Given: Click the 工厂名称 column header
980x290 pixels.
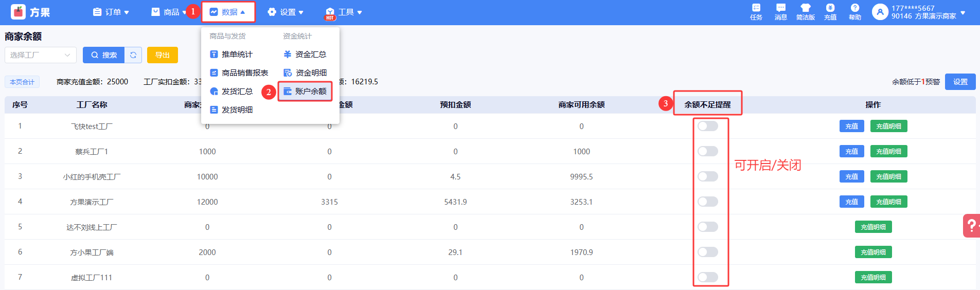Looking at the screenshot, I should 92,104.
